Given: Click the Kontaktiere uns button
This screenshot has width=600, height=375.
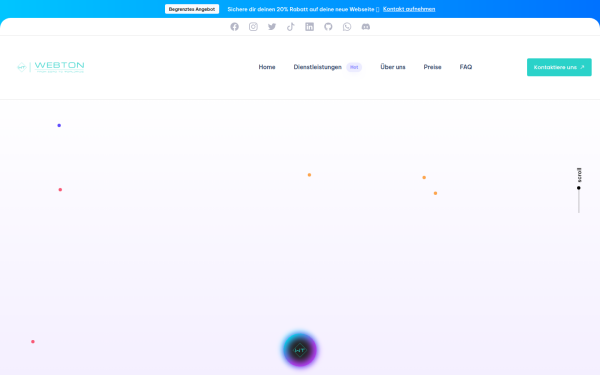Looking at the screenshot, I should (559, 67).
